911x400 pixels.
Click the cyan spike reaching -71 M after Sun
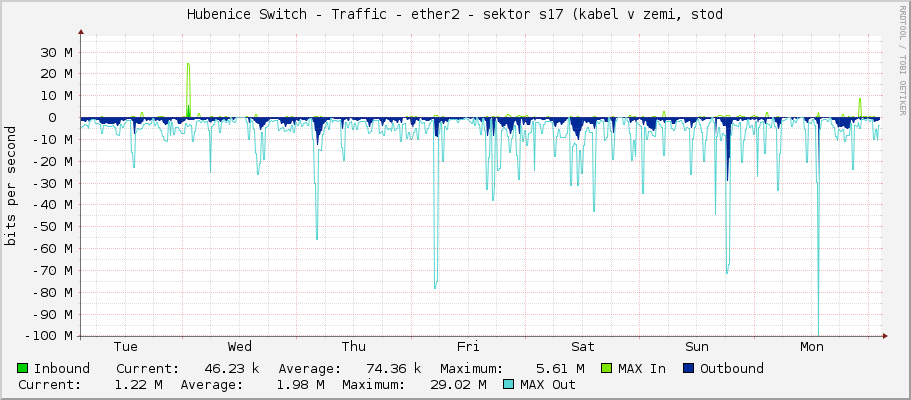tap(727, 198)
